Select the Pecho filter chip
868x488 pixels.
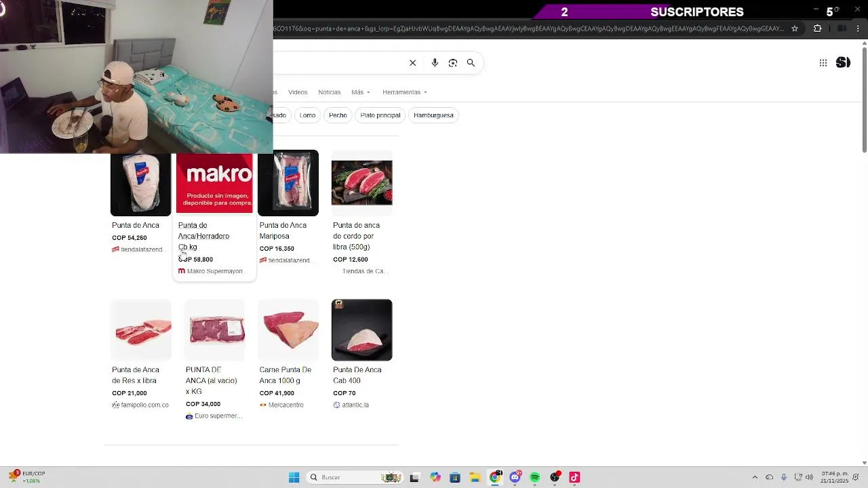coord(338,115)
